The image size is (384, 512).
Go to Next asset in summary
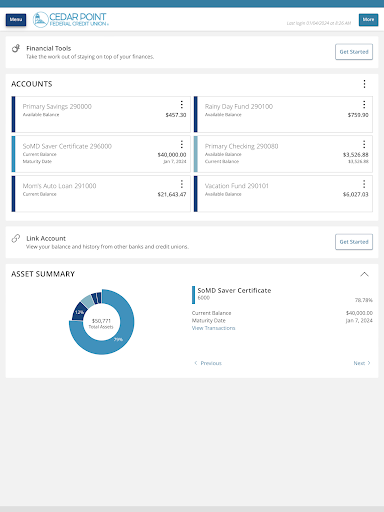pyautogui.click(x=362, y=363)
